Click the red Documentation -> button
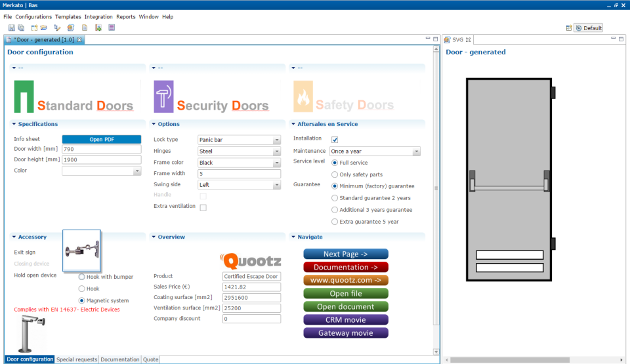This screenshot has height=364, width=630. (x=346, y=267)
